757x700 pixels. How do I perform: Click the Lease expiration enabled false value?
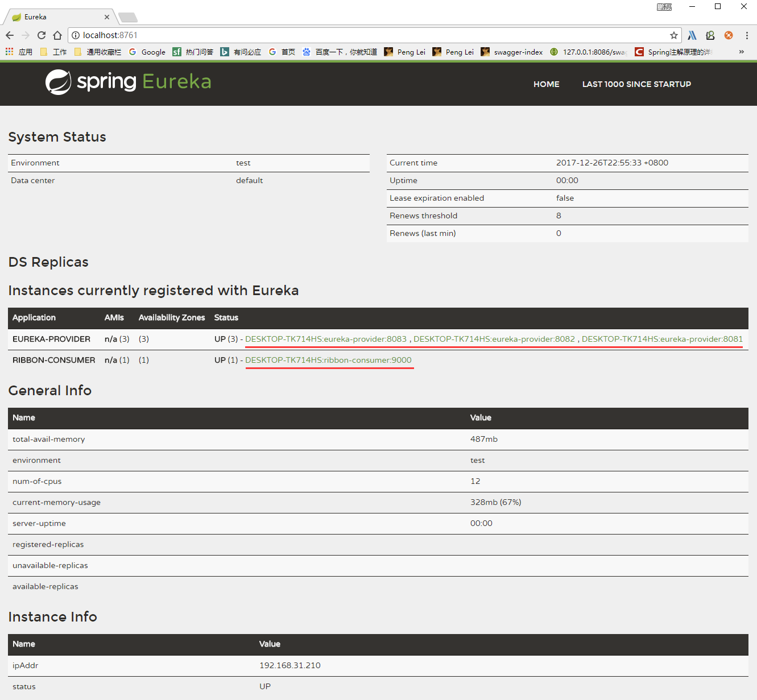point(565,198)
